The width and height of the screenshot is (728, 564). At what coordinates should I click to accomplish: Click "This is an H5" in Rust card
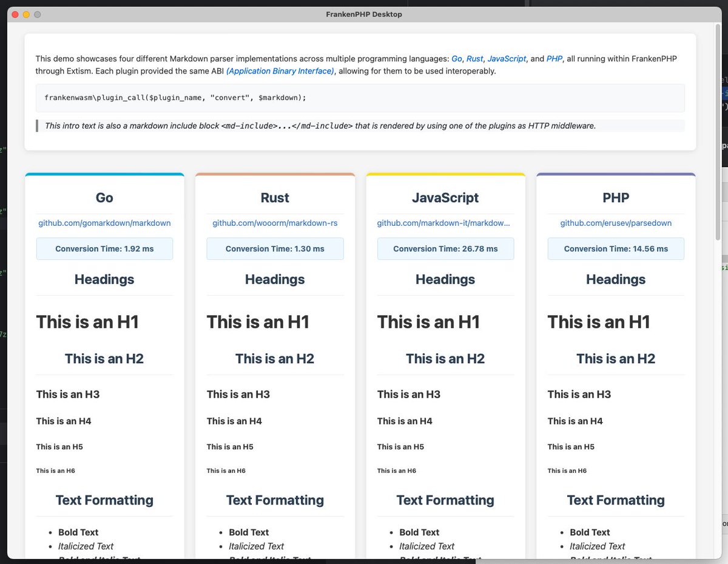[x=230, y=447]
